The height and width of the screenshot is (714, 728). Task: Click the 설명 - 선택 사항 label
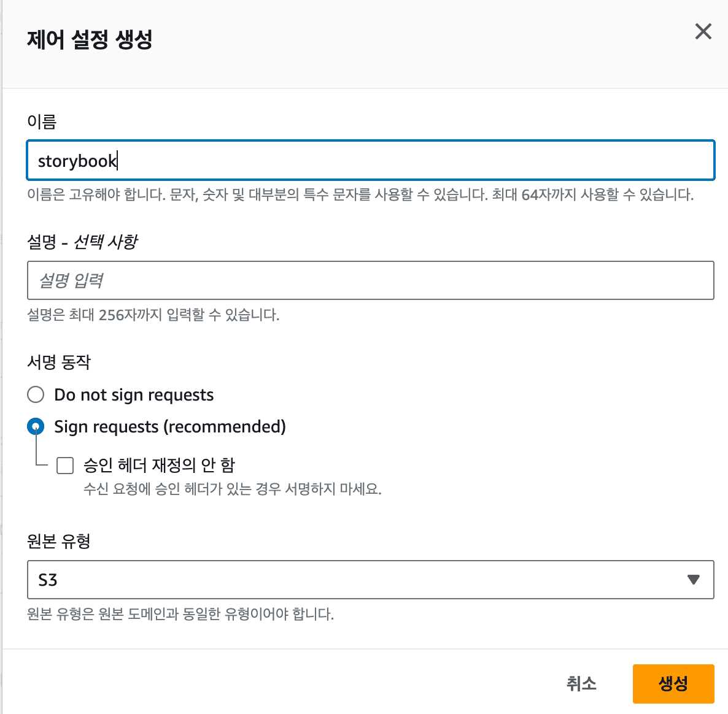(x=82, y=242)
